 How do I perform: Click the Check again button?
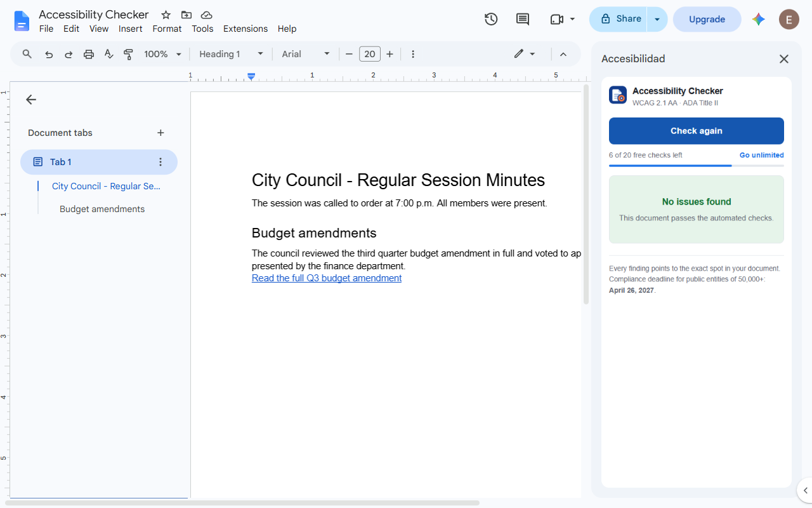697,131
